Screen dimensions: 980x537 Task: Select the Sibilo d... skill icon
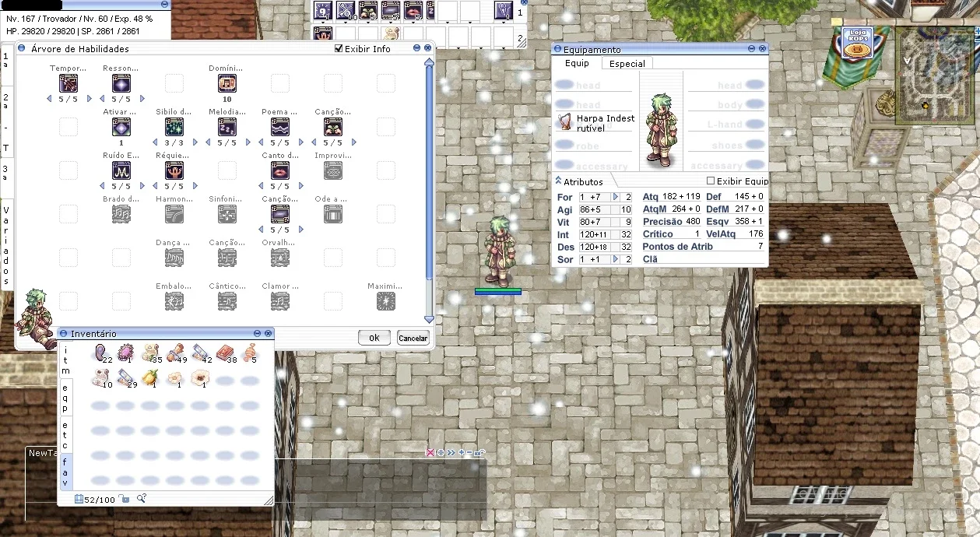[174, 127]
